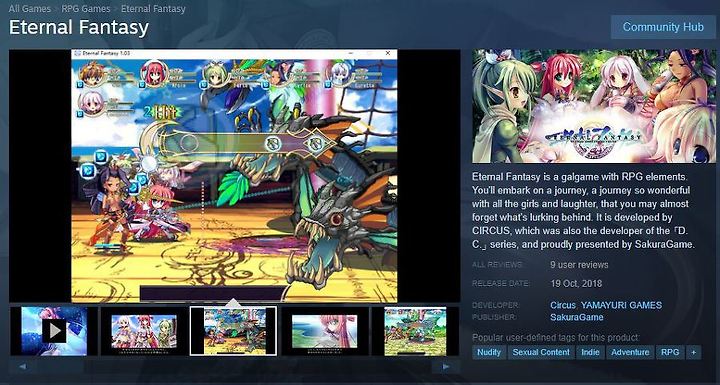This screenshot has width=720, height=385.
Task: Click the thumbnail strip scrollbar
Action: coord(234,367)
